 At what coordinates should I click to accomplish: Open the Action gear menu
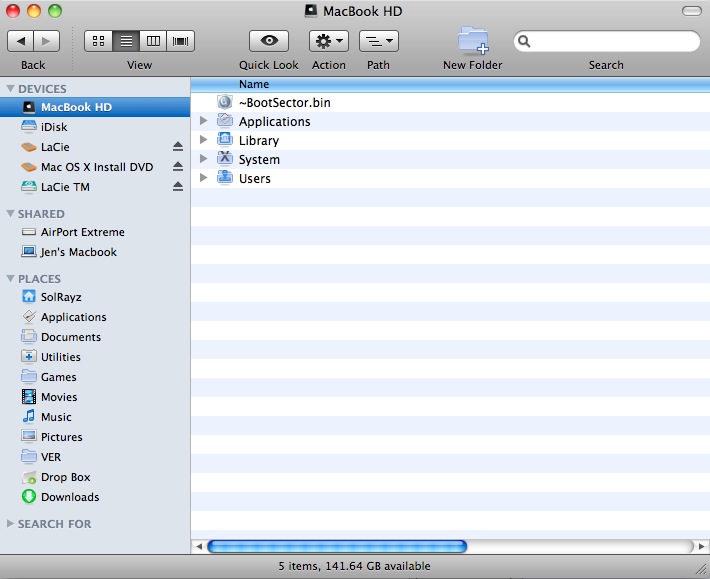pos(329,41)
